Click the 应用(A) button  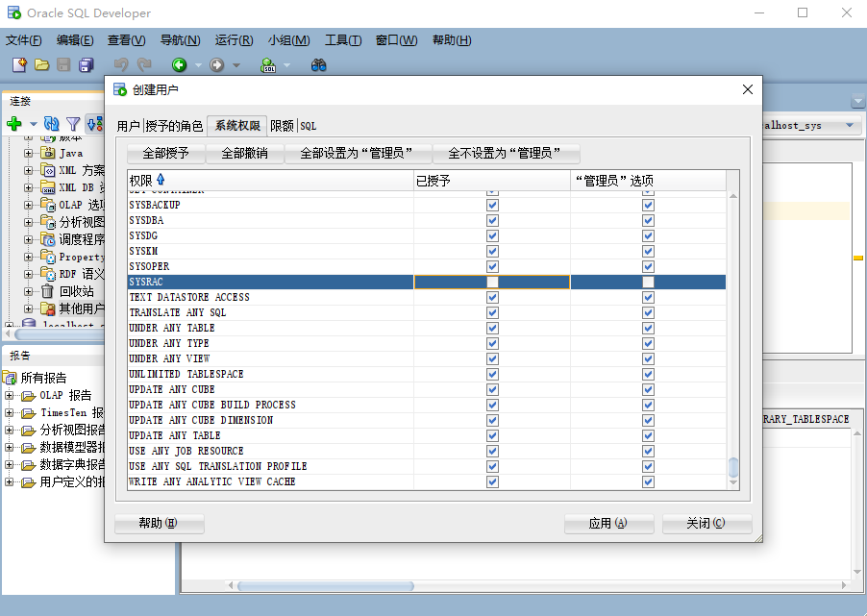608,523
